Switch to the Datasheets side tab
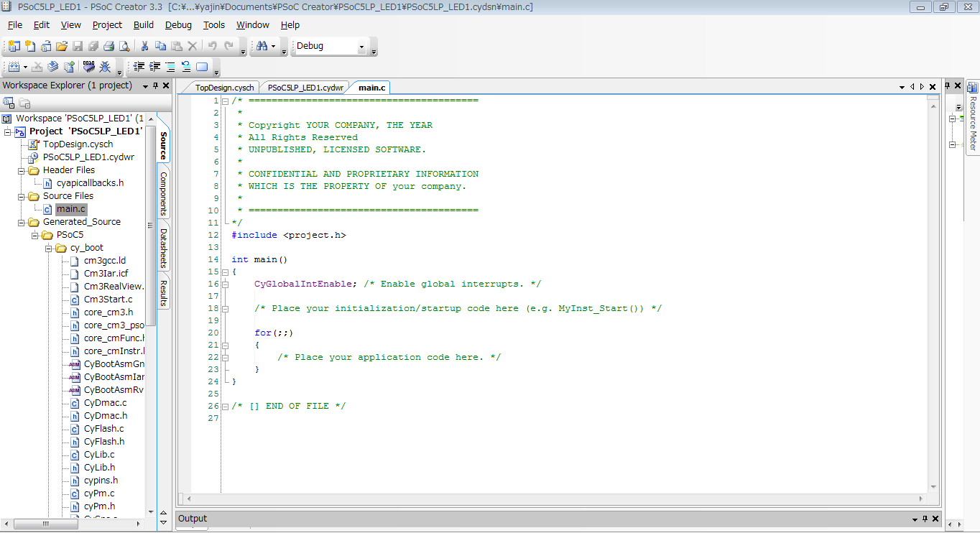Screen dimensions: 980x533 point(163,248)
